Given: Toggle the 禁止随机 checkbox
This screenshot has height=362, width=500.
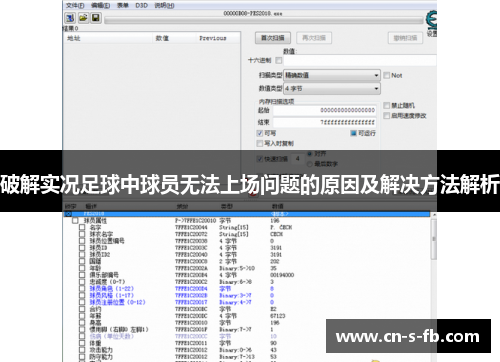Looking at the screenshot, I should coord(387,105).
